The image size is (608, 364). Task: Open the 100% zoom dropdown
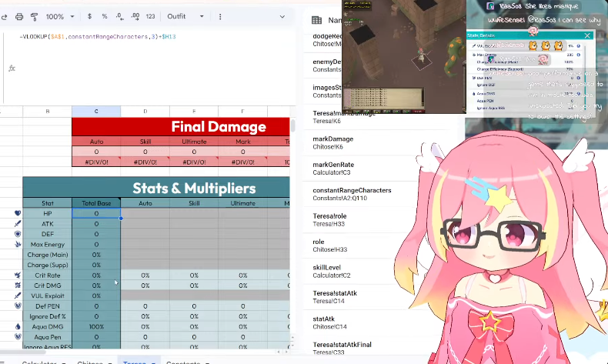pyautogui.click(x=60, y=17)
